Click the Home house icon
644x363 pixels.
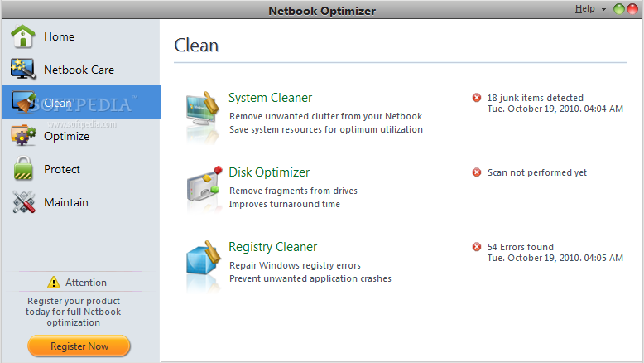pos(23,36)
